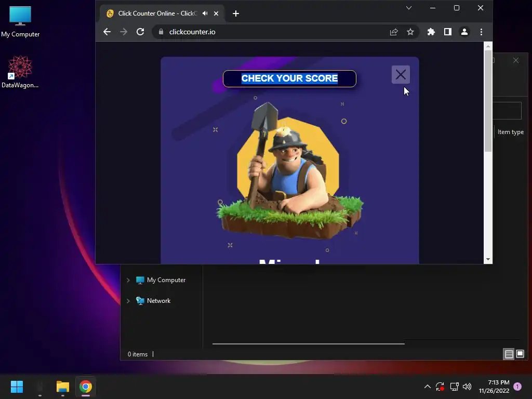This screenshot has width=532, height=399.
Task: Switch Explorer to details view
Action: (x=509, y=354)
